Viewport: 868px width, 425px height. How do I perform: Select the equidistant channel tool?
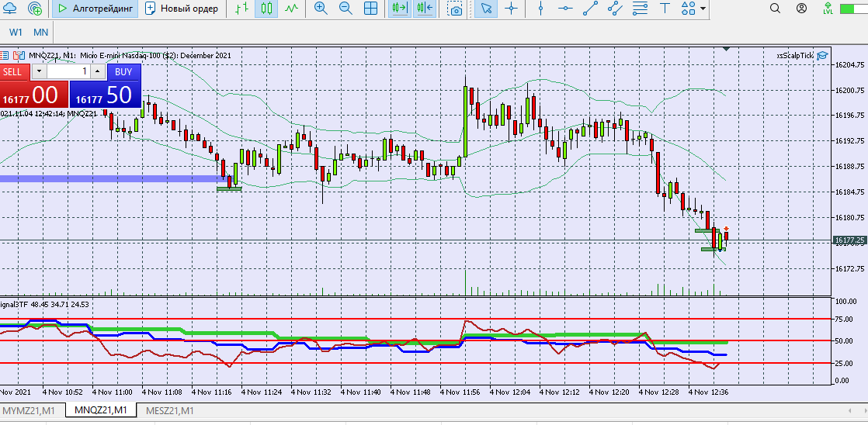coord(615,9)
